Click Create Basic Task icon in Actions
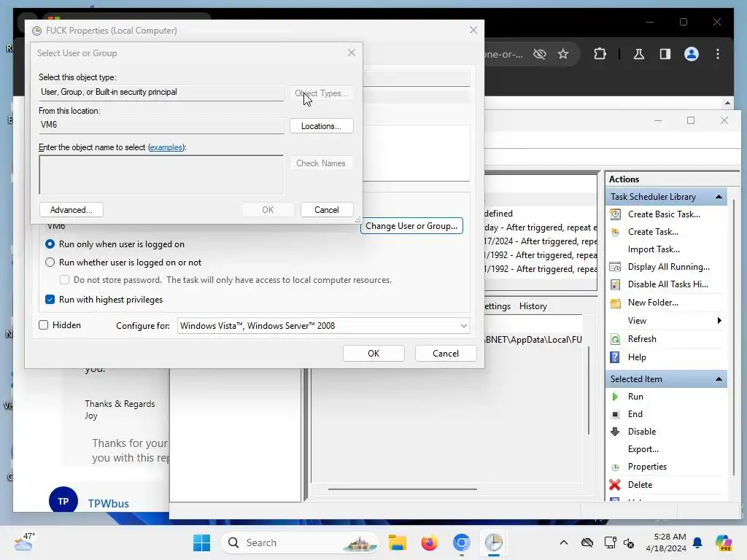This screenshot has height=560, width=747. pyautogui.click(x=615, y=214)
